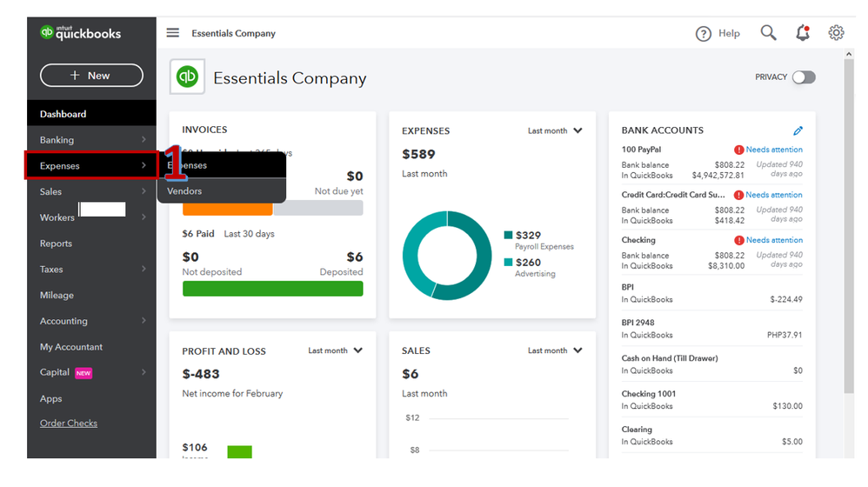Select Expenses in flyout submenu

(x=222, y=165)
